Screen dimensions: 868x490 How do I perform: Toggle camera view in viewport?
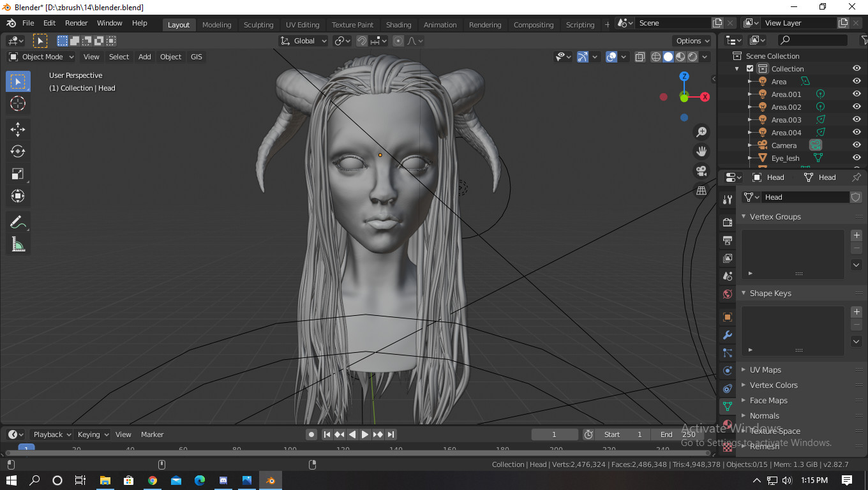click(701, 171)
